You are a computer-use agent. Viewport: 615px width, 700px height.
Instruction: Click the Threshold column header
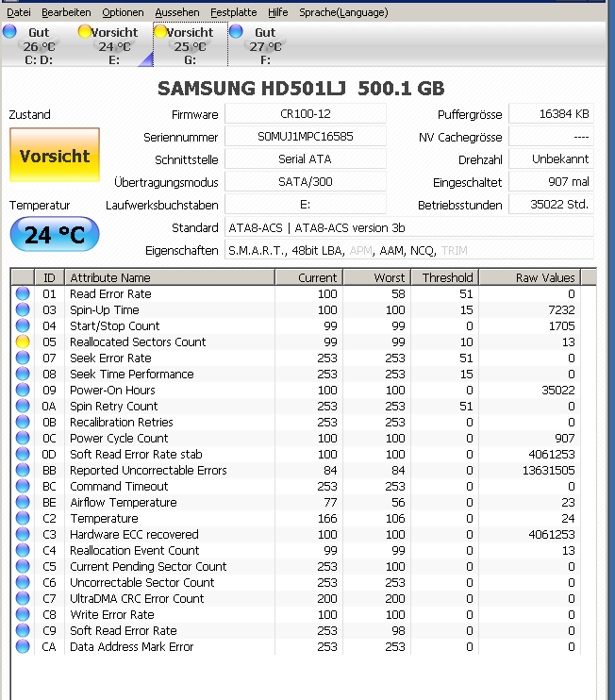[445, 277]
